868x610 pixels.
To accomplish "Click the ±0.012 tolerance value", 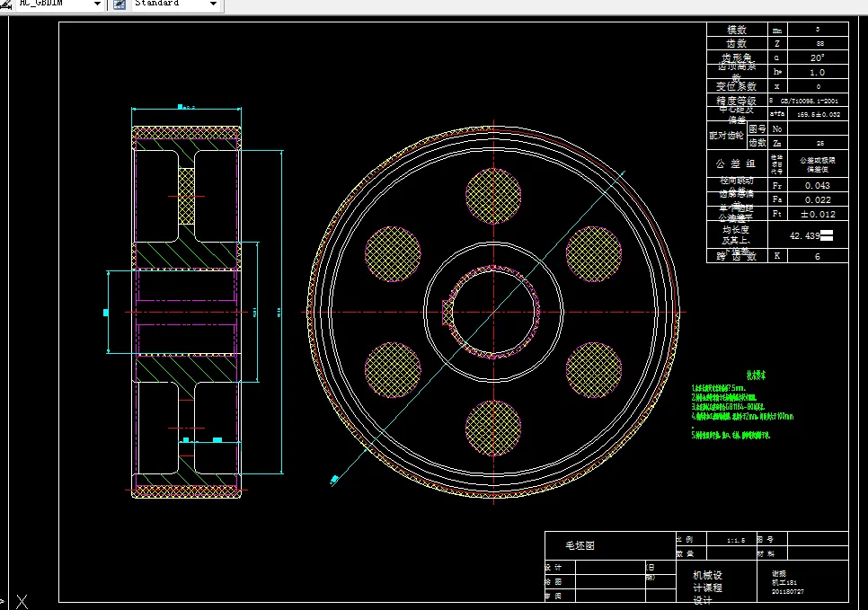I will pos(817,214).
